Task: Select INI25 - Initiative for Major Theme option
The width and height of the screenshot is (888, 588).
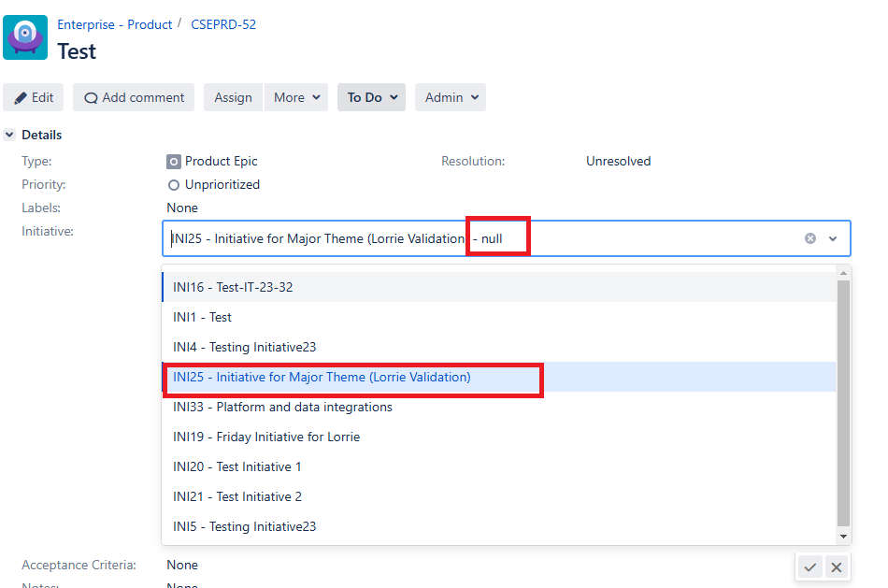Action: click(x=499, y=378)
